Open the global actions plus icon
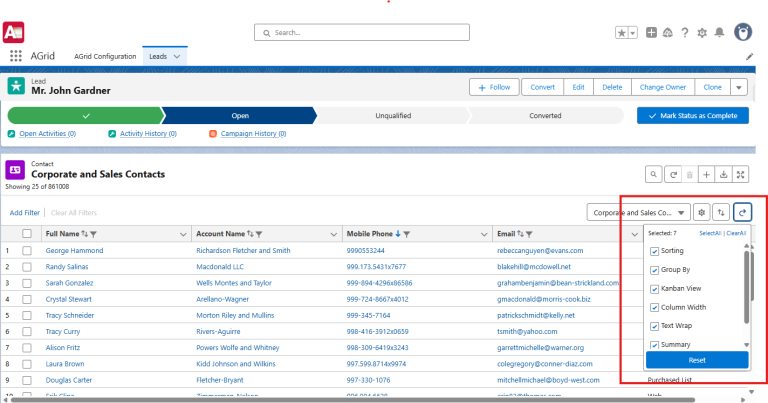Screen dimensions: 768x403 [x=651, y=33]
